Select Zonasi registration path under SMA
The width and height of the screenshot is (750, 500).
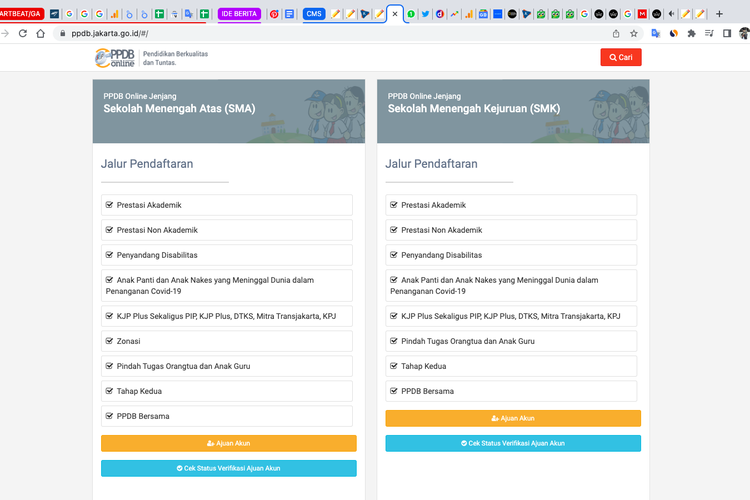227,341
